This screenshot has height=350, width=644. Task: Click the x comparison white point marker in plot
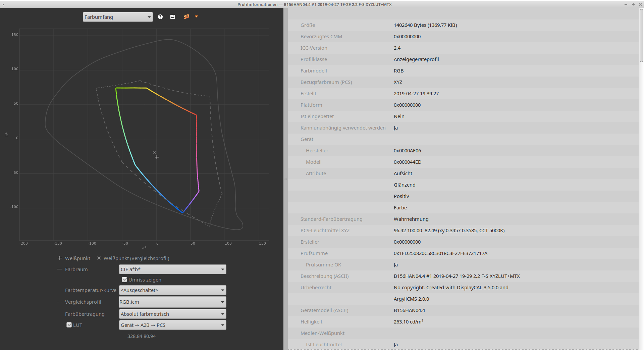pyautogui.click(x=155, y=152)
